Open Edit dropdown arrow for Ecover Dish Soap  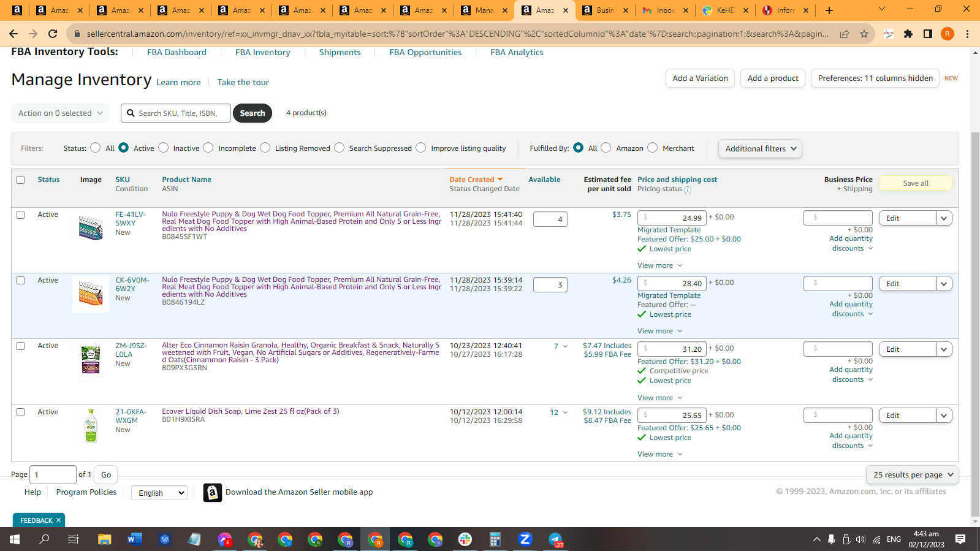[944, 416]
